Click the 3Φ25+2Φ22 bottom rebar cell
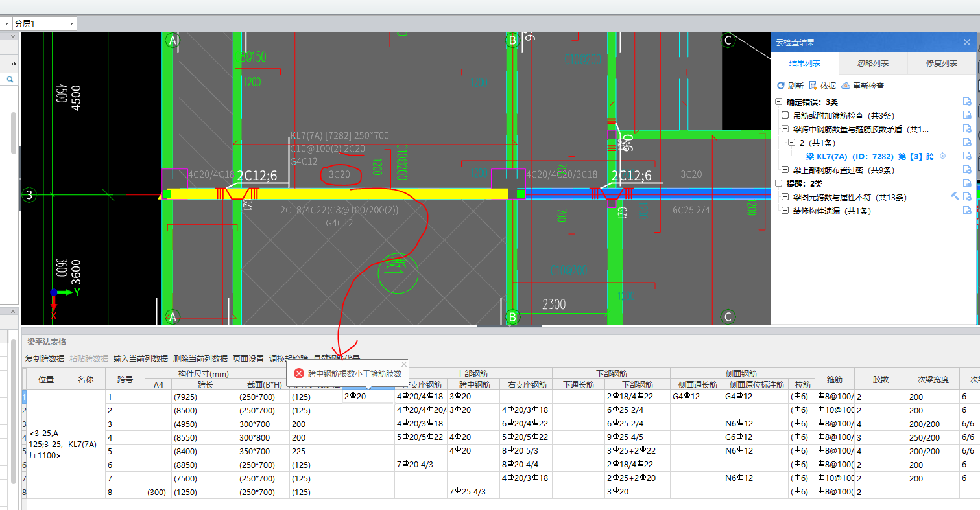This screenshot has width=980, height=510. coord(637,450)
